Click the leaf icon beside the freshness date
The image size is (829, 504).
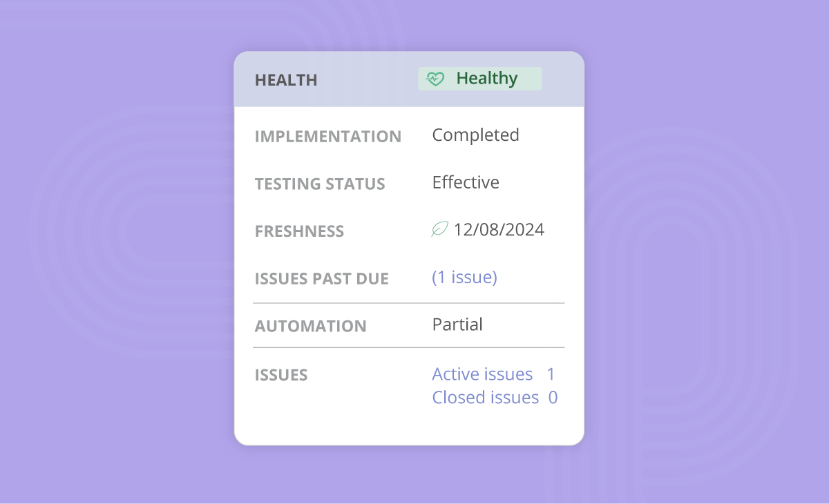[439, 229]
